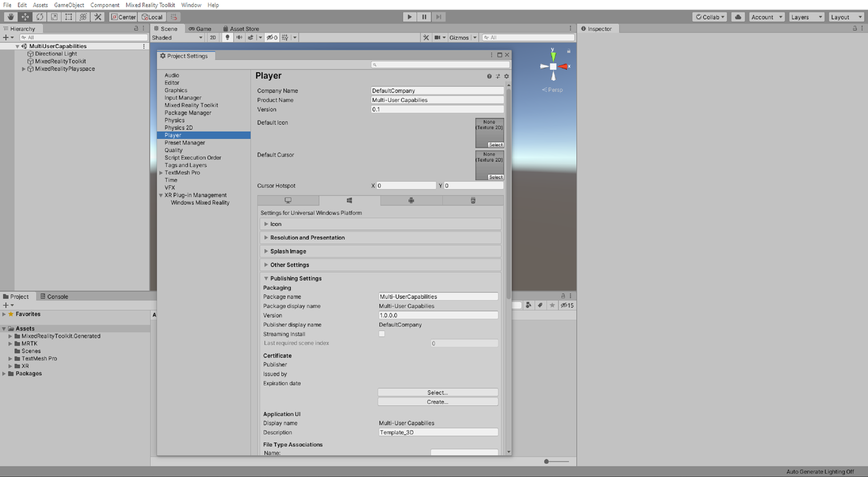Toggle Gizmos dropdown in Scene view
This screenshot has height=477, width=868.
tap(475, 38)
